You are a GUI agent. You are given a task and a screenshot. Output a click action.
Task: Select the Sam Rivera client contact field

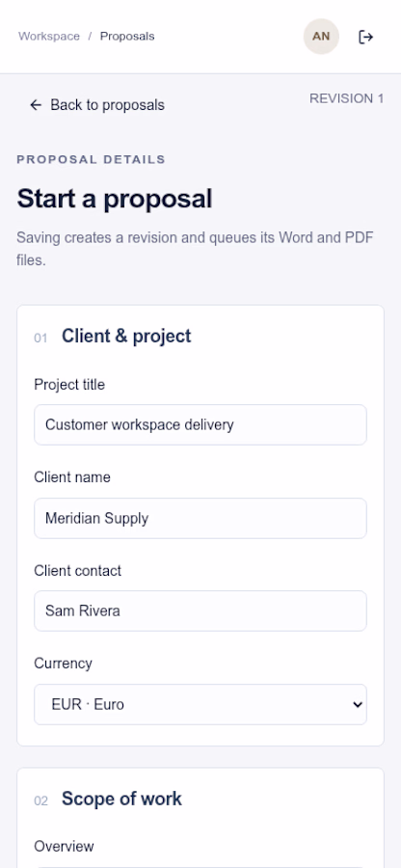click(200, 611)
